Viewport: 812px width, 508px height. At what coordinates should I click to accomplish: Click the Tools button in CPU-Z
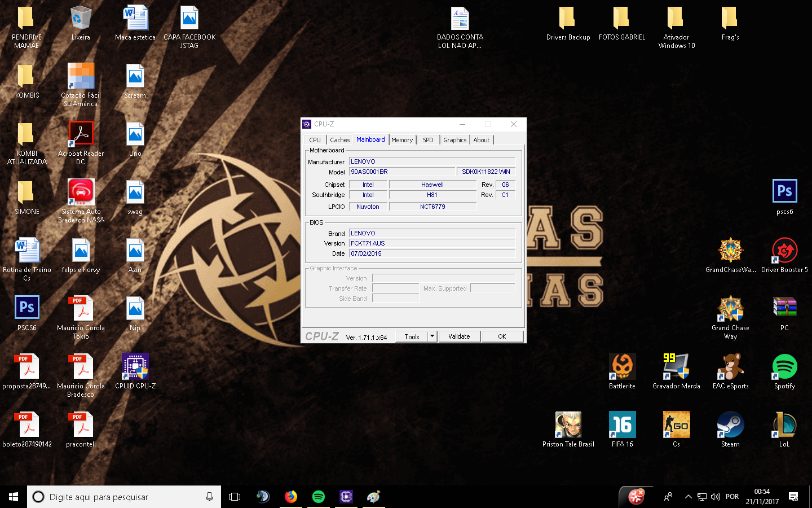412,336
